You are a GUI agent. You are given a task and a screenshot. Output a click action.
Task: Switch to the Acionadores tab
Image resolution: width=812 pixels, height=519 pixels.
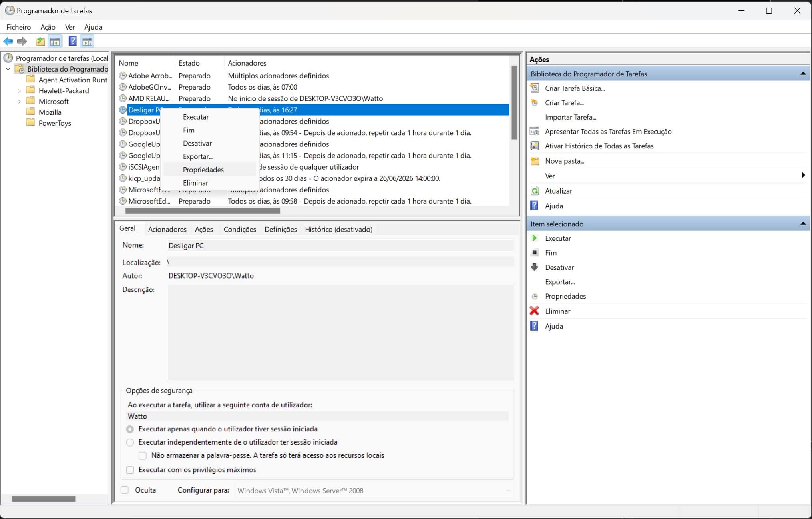tap(167, 229)
